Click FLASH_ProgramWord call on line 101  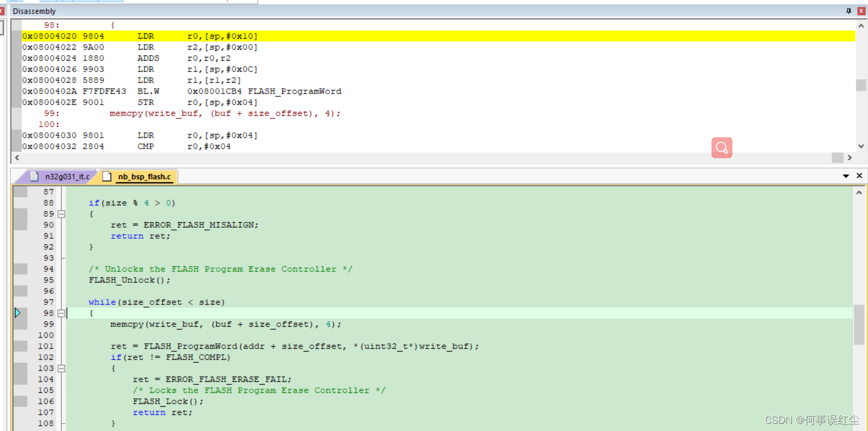[295, 346]
